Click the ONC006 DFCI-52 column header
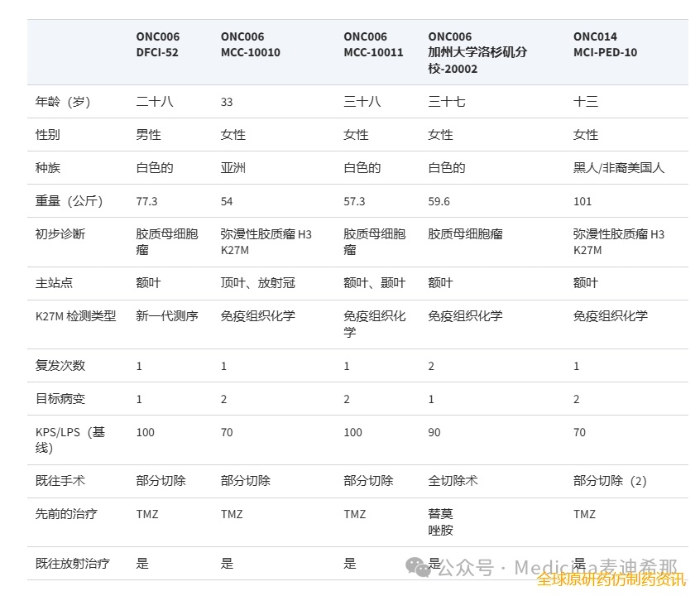This screenshot has height=596, width=700. click(x=157, y=45)
